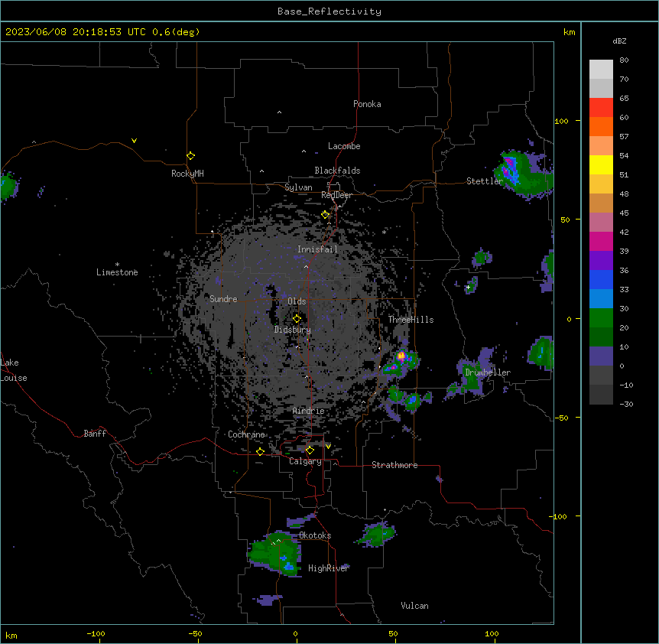Click the Stettler city label
The width and height of the screenshot is (659, 644).
point(484,181)
